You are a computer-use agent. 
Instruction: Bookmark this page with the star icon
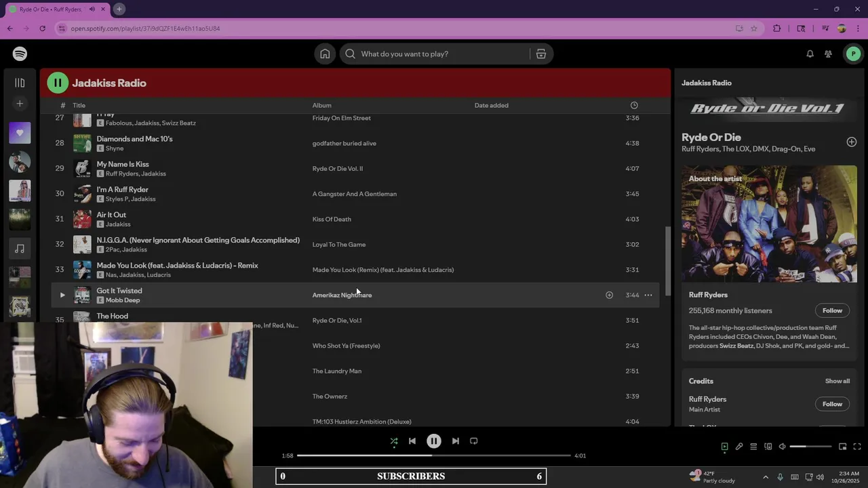point(754,28)
